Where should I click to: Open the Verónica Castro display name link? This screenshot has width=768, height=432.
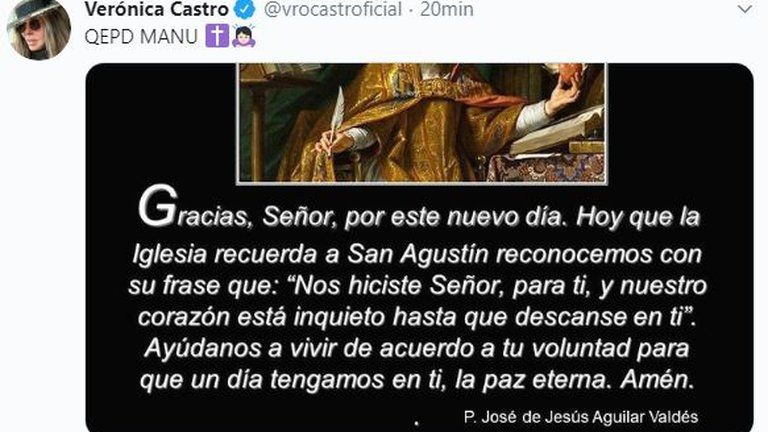coord(156,9)
